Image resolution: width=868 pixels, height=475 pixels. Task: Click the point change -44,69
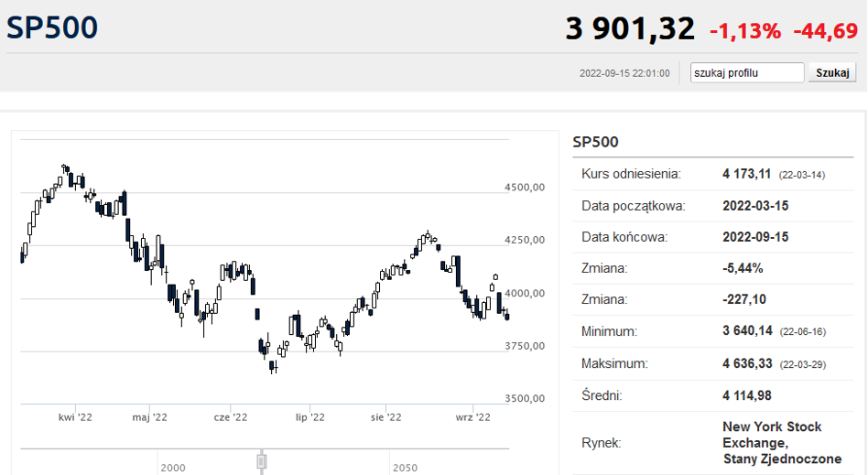point(825,31)
